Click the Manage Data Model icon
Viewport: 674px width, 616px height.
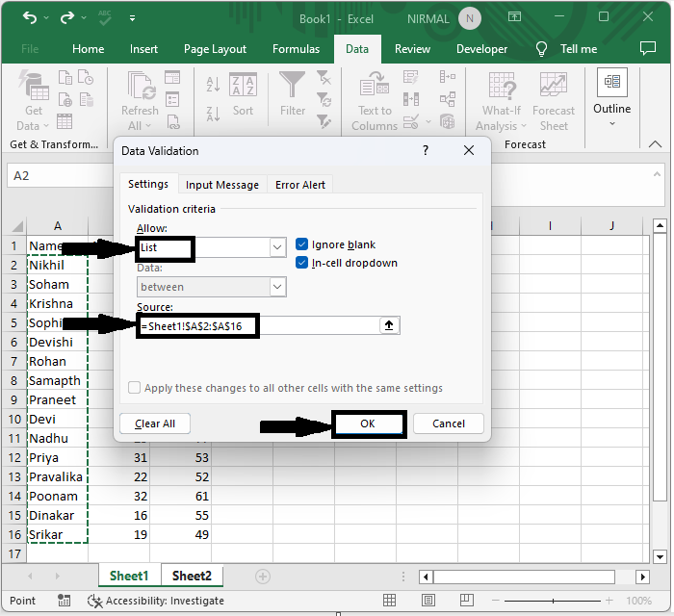coord(447,122)
